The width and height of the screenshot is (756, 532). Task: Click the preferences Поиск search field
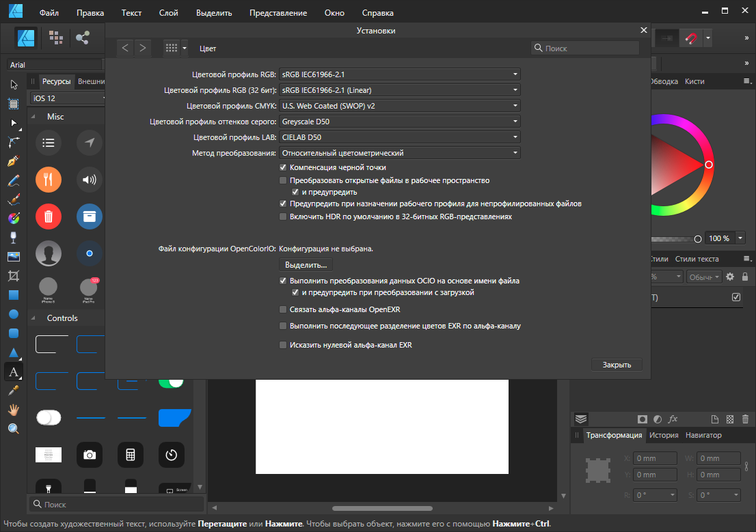coord(585,48)
